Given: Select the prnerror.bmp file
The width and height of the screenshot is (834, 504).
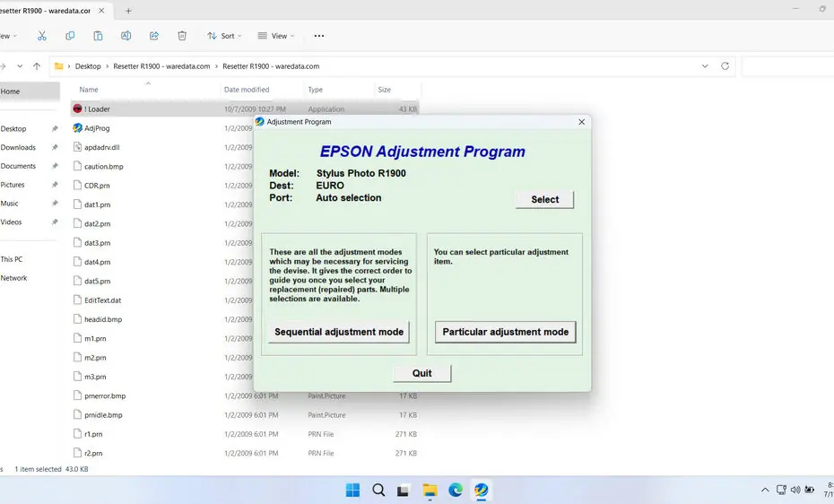Looking at the screenshot, I should coord(105,396).
